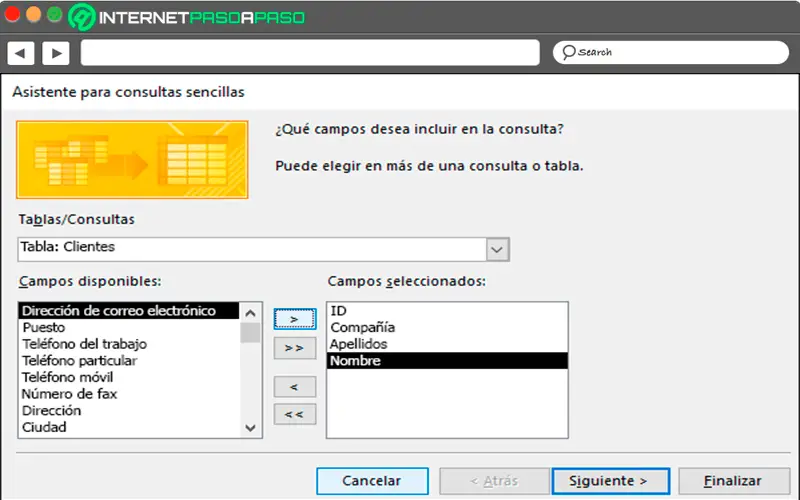
Task: Click the scroll down arrow in Campos disponibles
Action: pos(250,428)
